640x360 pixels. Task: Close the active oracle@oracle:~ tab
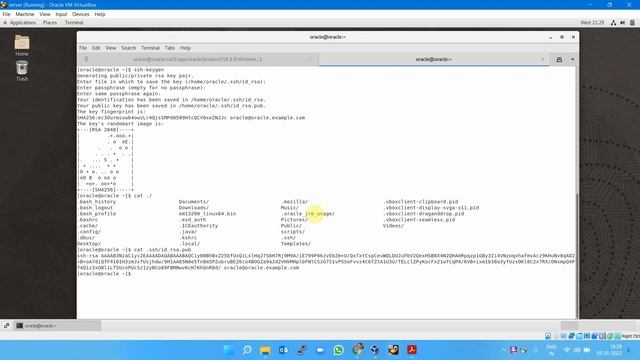pyautogui.click(x=542, y=60)
